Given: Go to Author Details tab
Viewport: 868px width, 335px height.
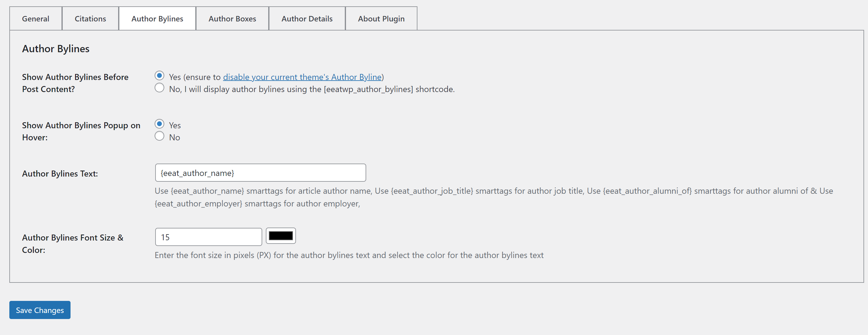Looking at the screenshot, I should point(307,19).
